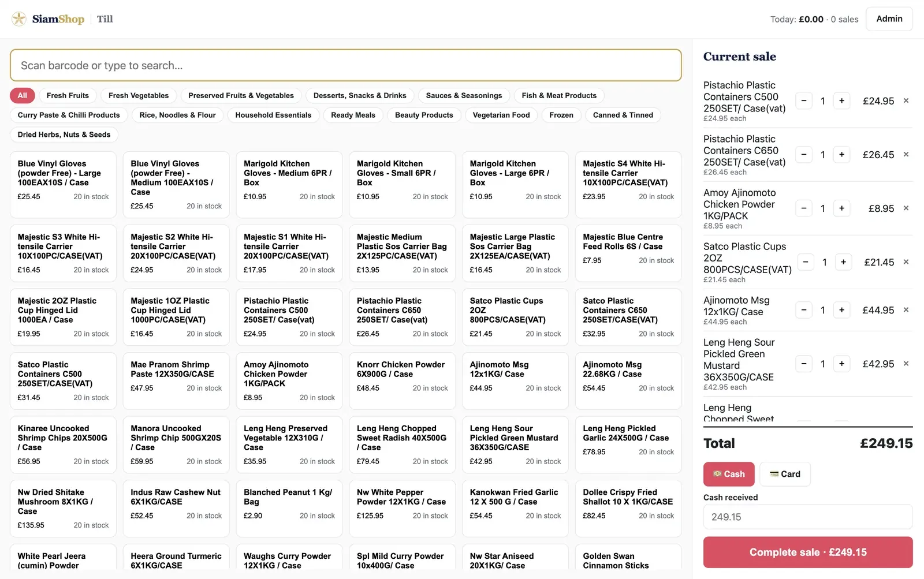Add Majestic Blue Centre Feed Rolls
This screenshot has width=924, height=579.
(628, 253)
